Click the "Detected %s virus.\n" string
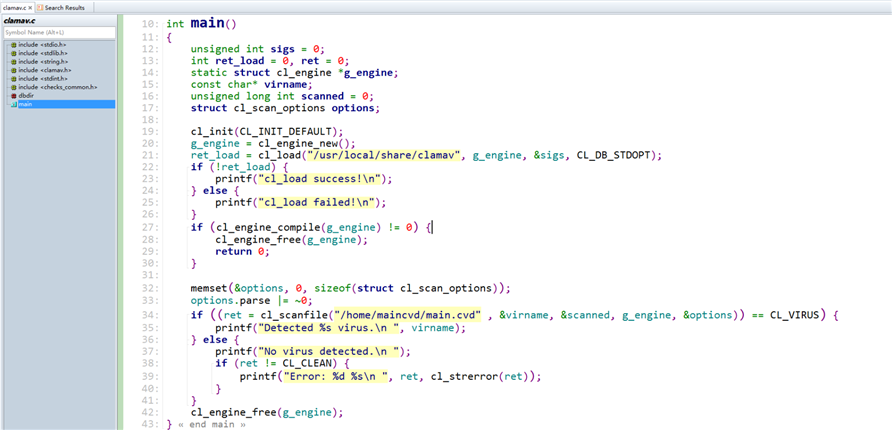Screen dimensions: 892x430 point(328,328)
